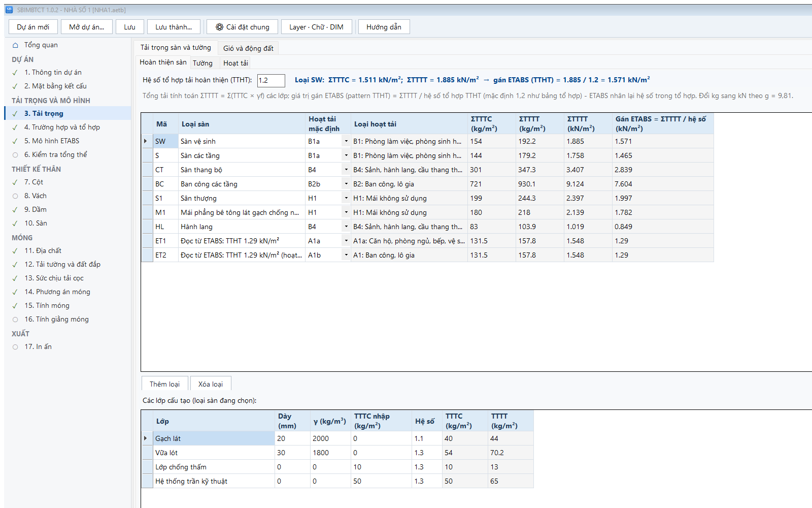Switch to the Gió và động đất tab

(x=249, y=48)
